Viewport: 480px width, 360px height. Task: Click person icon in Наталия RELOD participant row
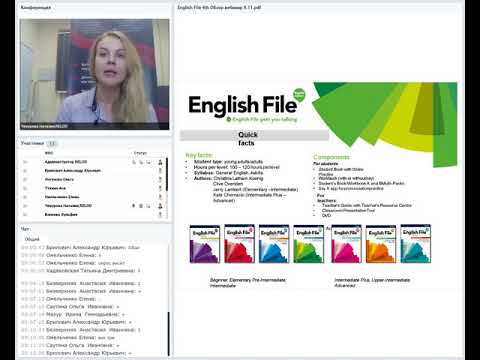160,206
